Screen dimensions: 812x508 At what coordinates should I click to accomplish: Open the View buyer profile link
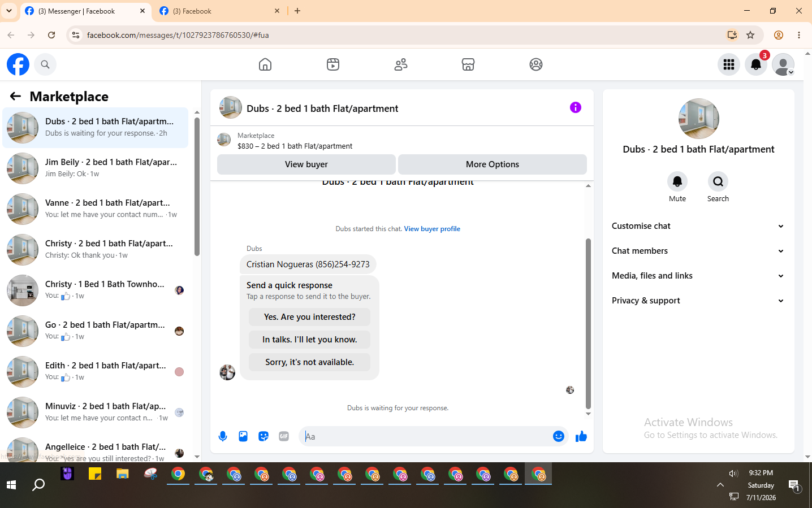click(432, 229)
